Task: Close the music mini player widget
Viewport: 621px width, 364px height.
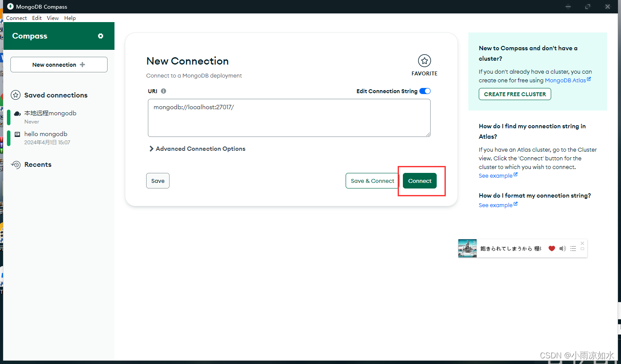Action: 582,243
